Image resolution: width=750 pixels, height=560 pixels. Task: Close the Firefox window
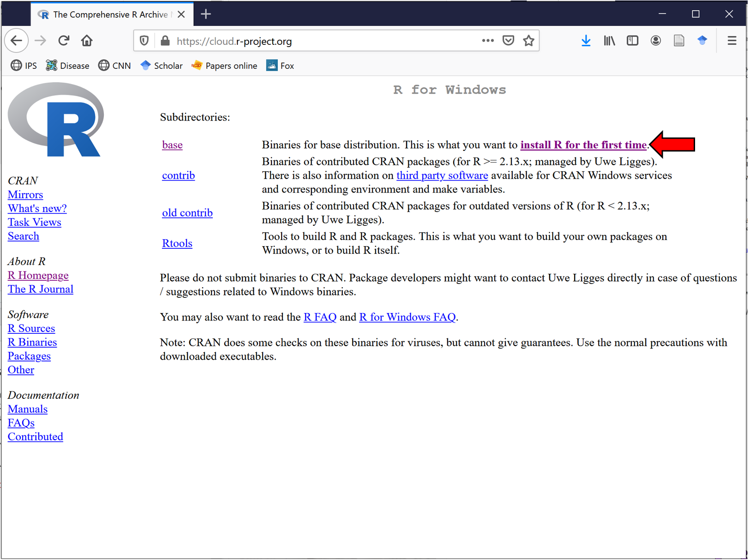[x=729, y=14]
